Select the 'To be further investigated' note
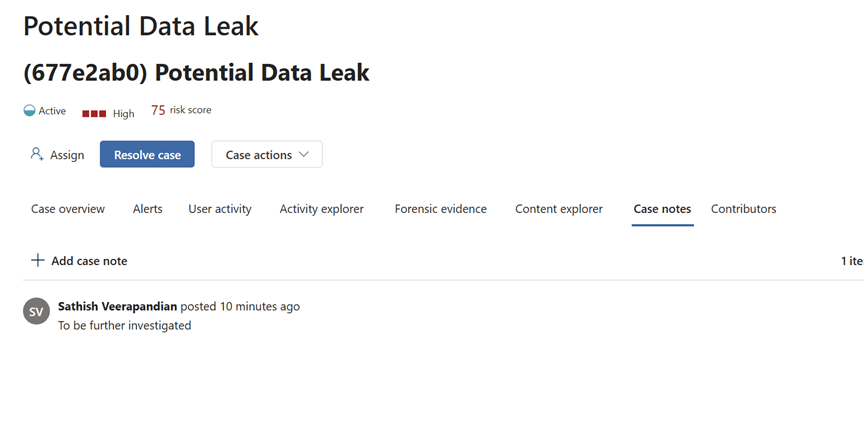The image size is (864, 436). 124,325
